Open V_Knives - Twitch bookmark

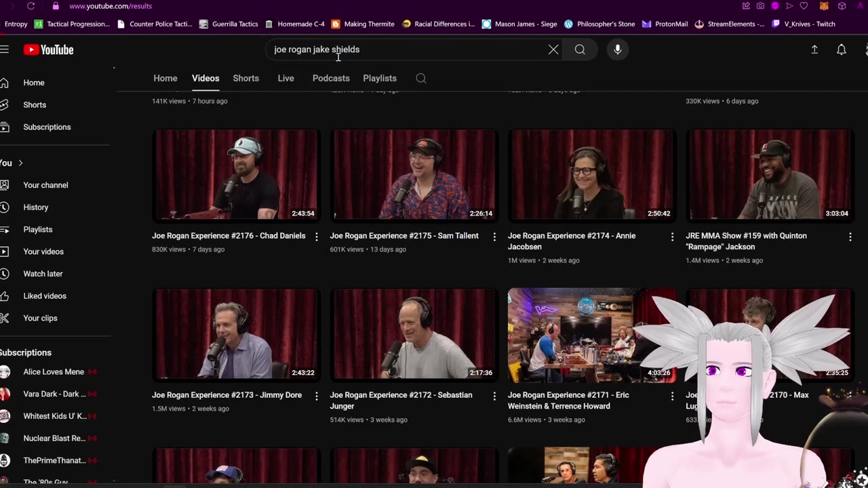[x=804, y=24]
